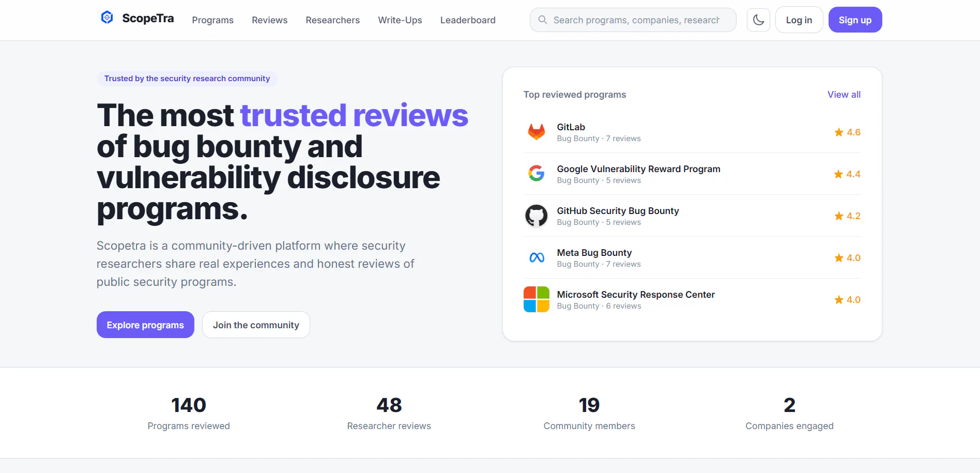Click the star icon in the Microsoft Security Response Center row
Screen dimensions: 980x473
click(838, 300)
